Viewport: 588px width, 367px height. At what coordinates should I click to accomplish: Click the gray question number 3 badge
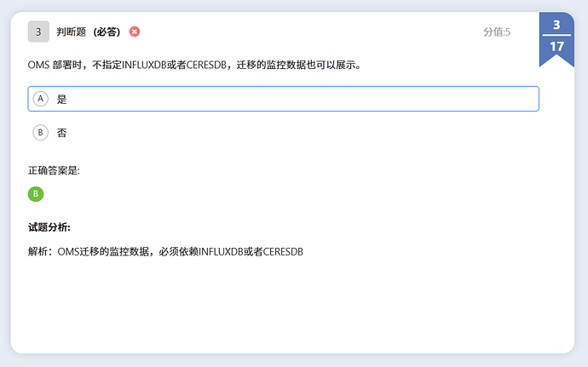coord(38,32)
